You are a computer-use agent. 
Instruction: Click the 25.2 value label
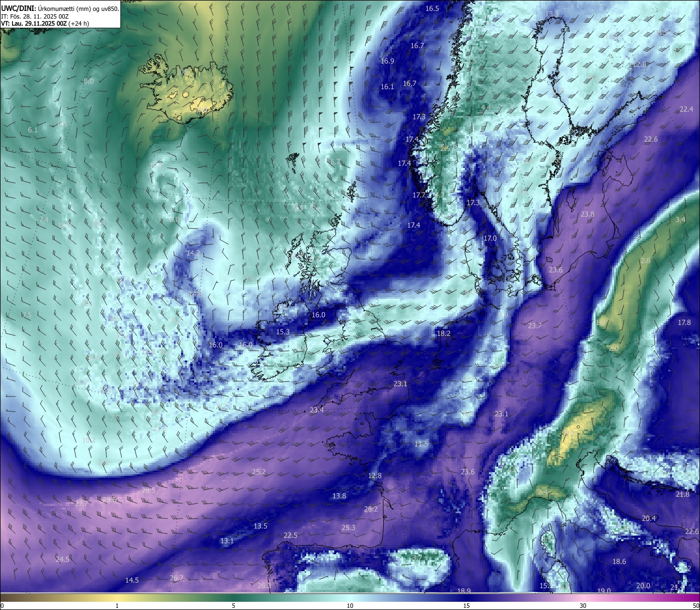(x=259, y=472)
